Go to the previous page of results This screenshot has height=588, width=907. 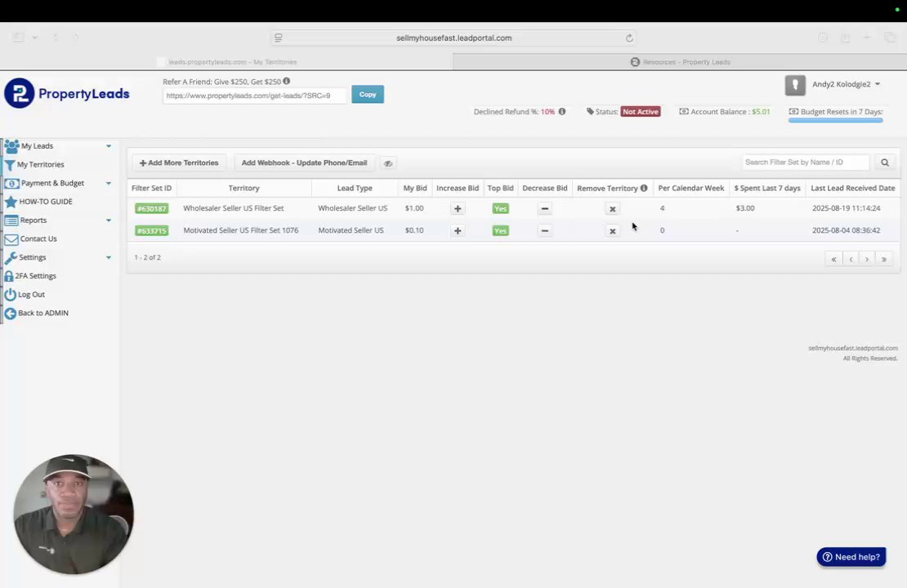pyautogui.click(x=851, y=259)
